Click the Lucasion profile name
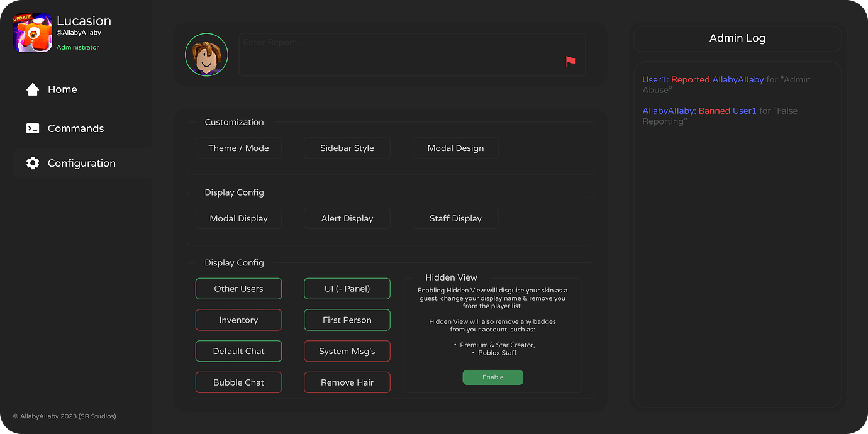868x434 pixels. [84, 21]
